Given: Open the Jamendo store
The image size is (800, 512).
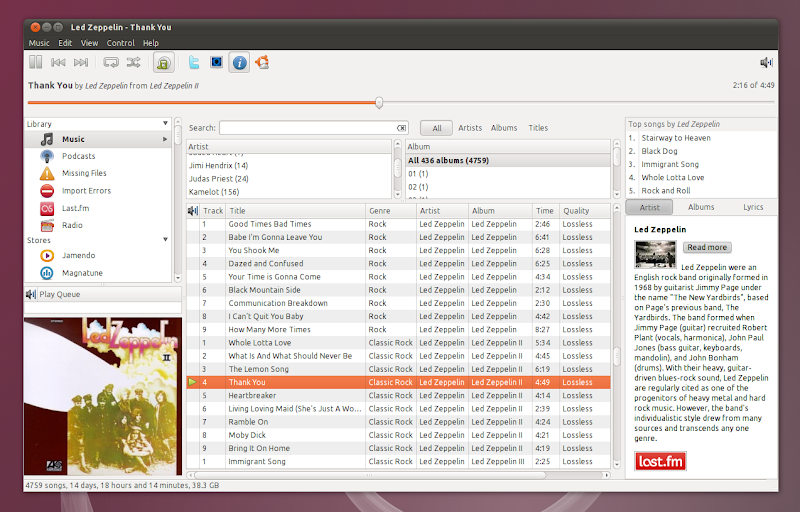Looking at the screenshot, I should click(79, 256).
